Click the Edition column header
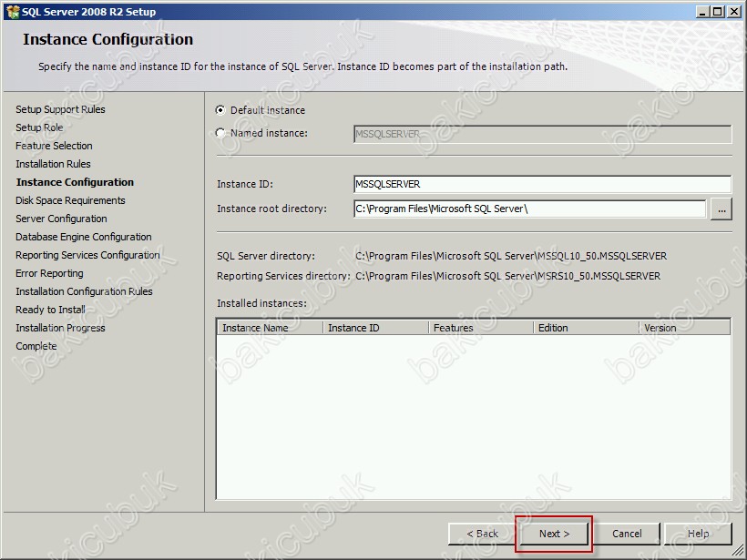Screen dimensions: 747x560 (x=587, y=328)
